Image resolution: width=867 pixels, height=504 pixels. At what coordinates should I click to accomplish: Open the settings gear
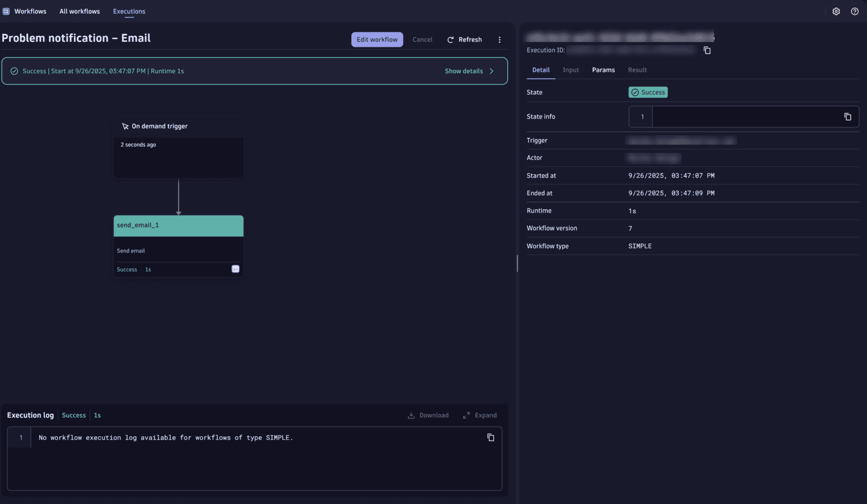click(836, 11)
